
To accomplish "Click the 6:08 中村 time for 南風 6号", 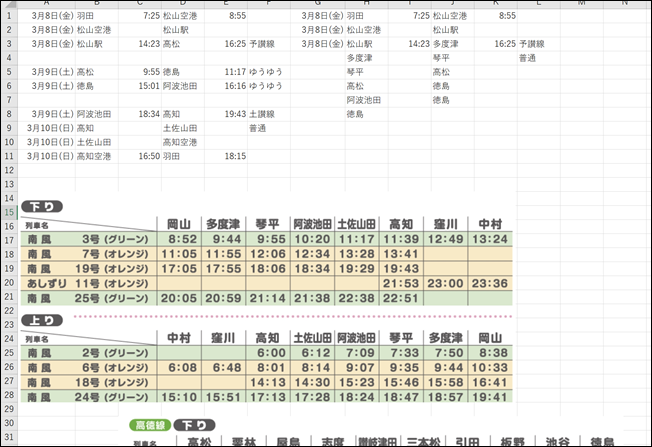I will (182, 368).
